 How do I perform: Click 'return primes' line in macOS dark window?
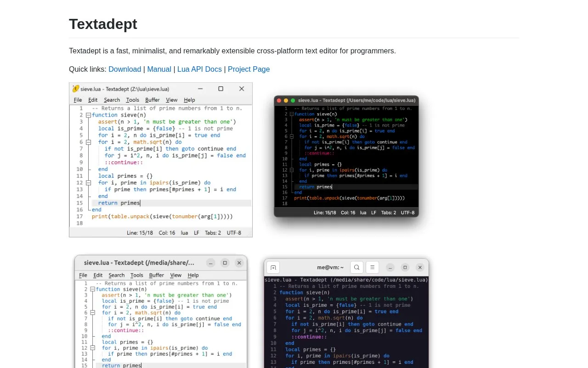pyautogui.click(x=316, y=187)
